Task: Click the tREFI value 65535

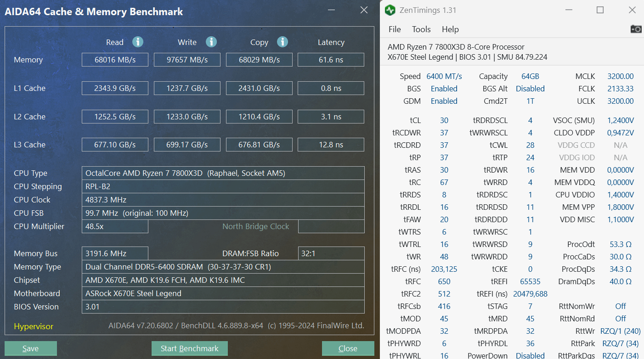Action: click(x=530, y=281)
